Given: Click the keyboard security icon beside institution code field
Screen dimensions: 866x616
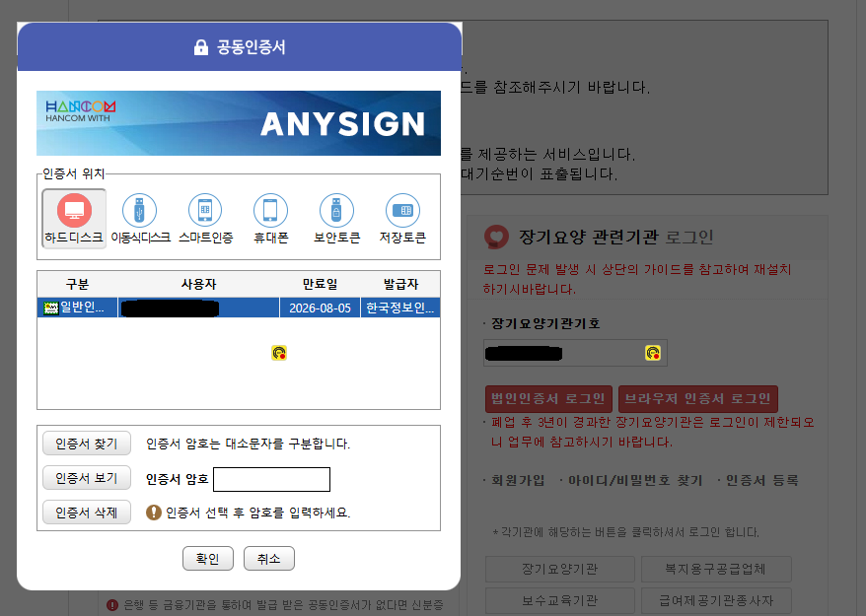Looking at the screenshot, I should 651,352.
